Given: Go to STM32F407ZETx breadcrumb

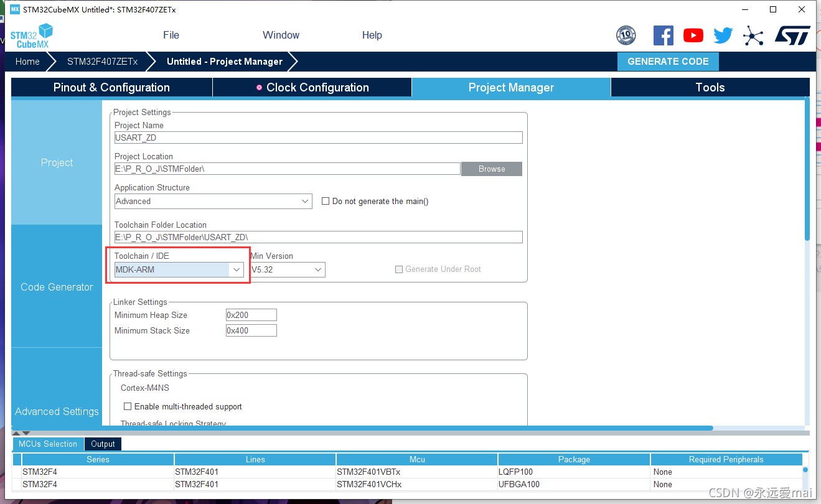Looking at the screenshot, I should [102, 62].
